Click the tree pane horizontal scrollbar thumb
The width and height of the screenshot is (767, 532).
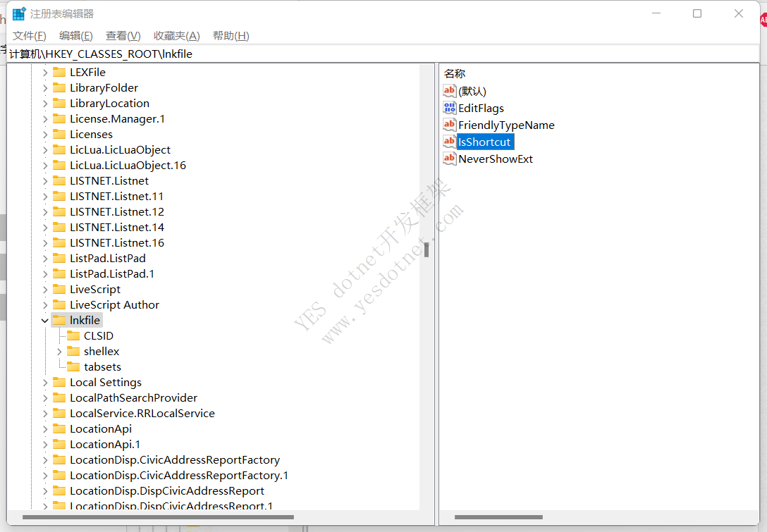(x=158, y=517)
